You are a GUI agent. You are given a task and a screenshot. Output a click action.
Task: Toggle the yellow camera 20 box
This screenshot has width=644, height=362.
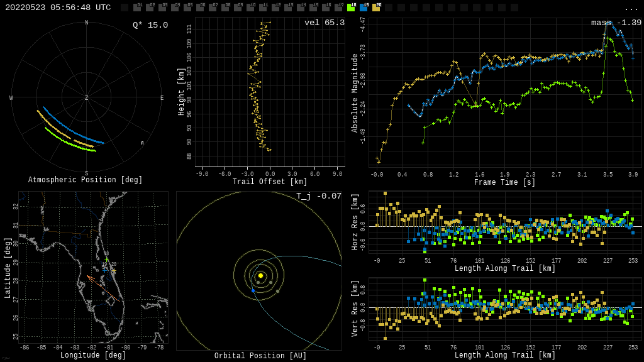(376, 8)
